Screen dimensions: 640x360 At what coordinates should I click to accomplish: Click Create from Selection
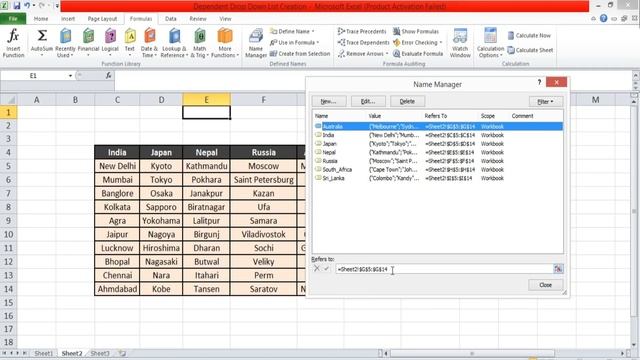pyautogui.click(x=300, y=53)
